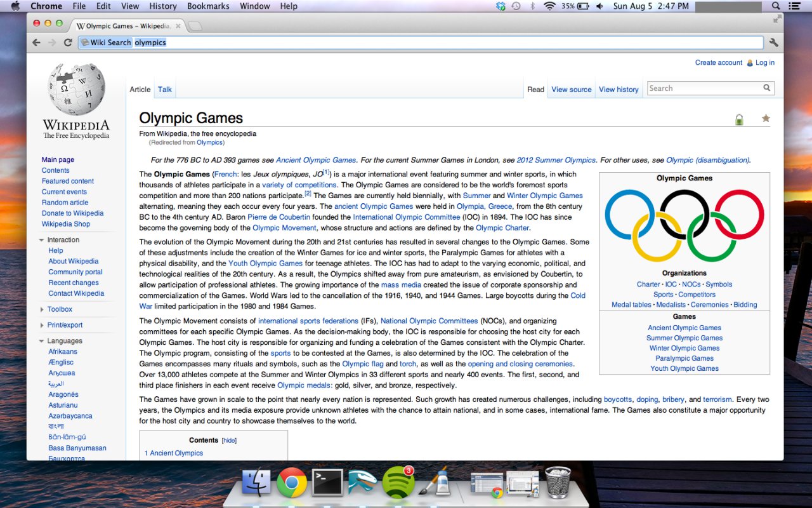Image resolution: width=812 pixels, height=508 pixels.
Task: Click the battery status indicator
Action: click(x=575, y=6)
